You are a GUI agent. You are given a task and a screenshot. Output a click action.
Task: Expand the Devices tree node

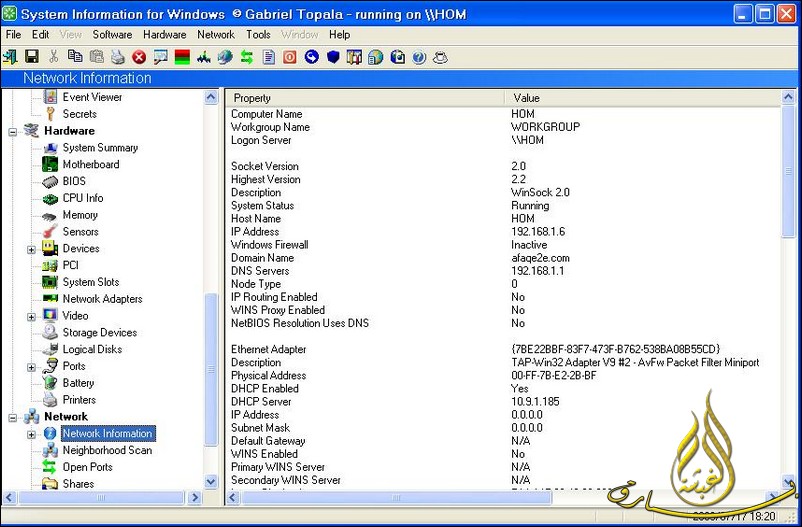click(x=32, y=250)
